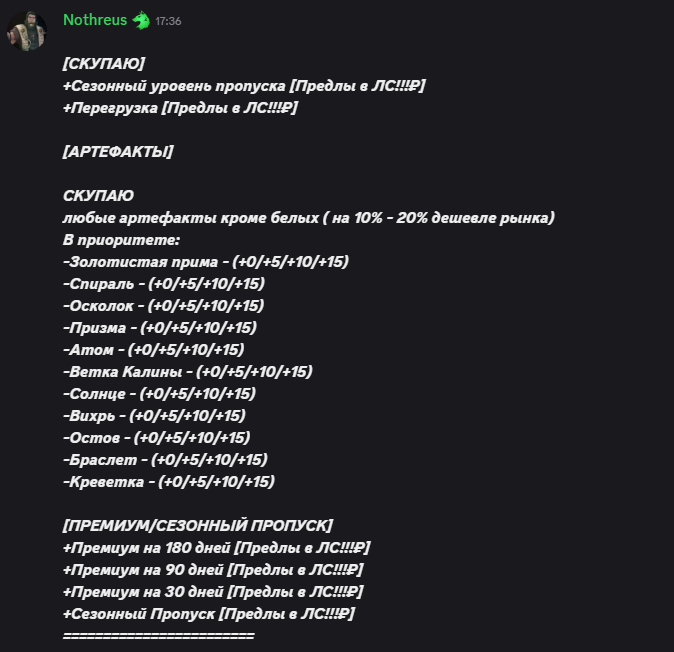Viewport: 674px width, 652px height.
Task: Click the Браслет artifact entry
Action: click(x=165, y=459)
